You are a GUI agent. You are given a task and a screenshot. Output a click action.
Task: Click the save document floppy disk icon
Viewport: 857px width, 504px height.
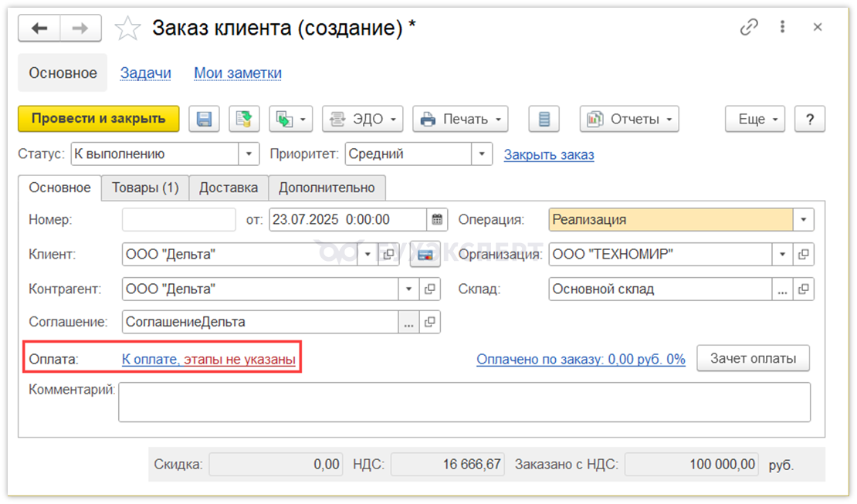(x=204, y=119)
